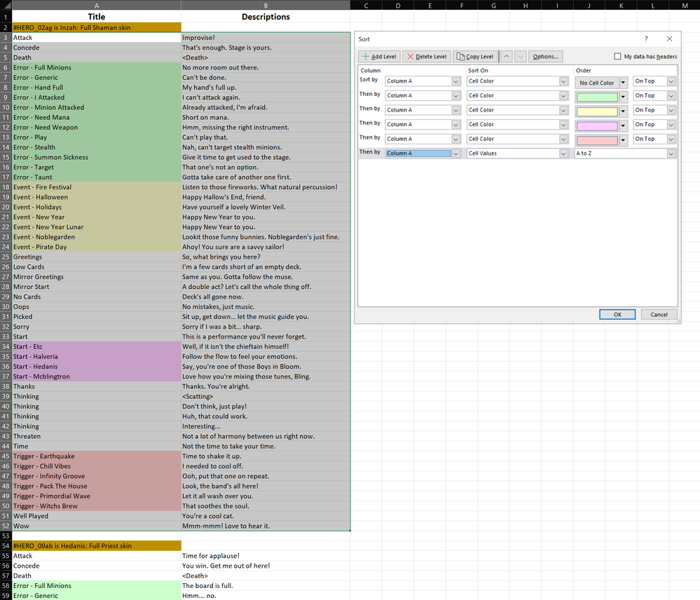Select the 'Event - Fire Festival' cell

click(x=97, y=187)
